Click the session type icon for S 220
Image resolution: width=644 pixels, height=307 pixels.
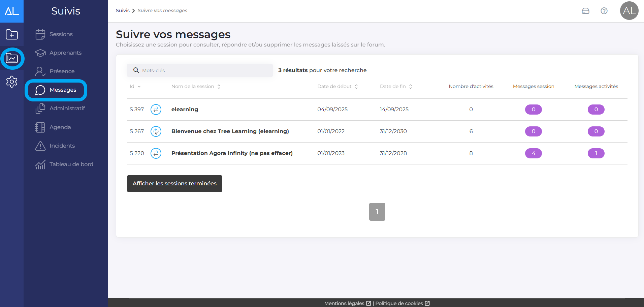coord(156,153)
